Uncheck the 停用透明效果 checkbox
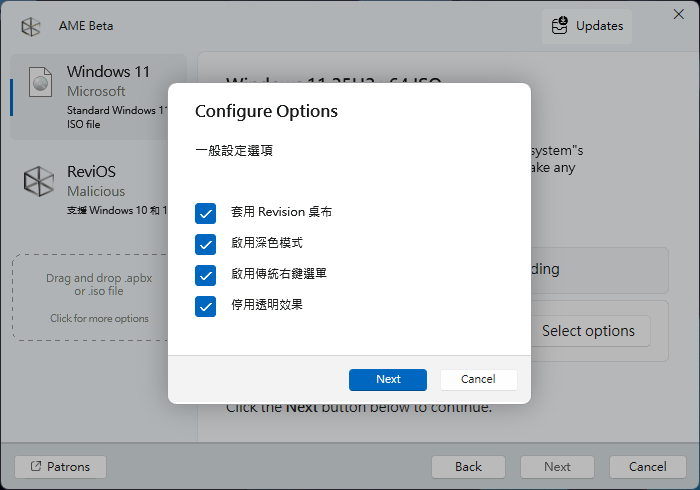Viewport: 700px width, 490px height. coord(206,305)
